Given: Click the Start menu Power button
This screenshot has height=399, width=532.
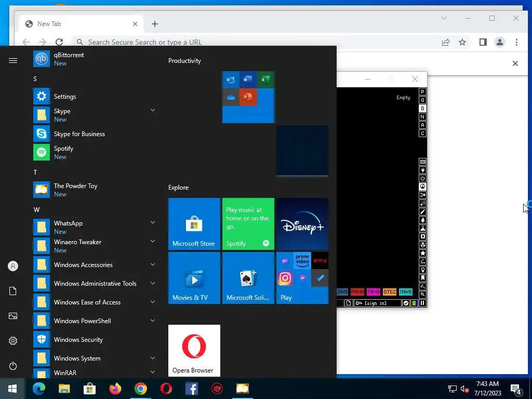Looking at the screenshot, I should click(x=13, y=366).
